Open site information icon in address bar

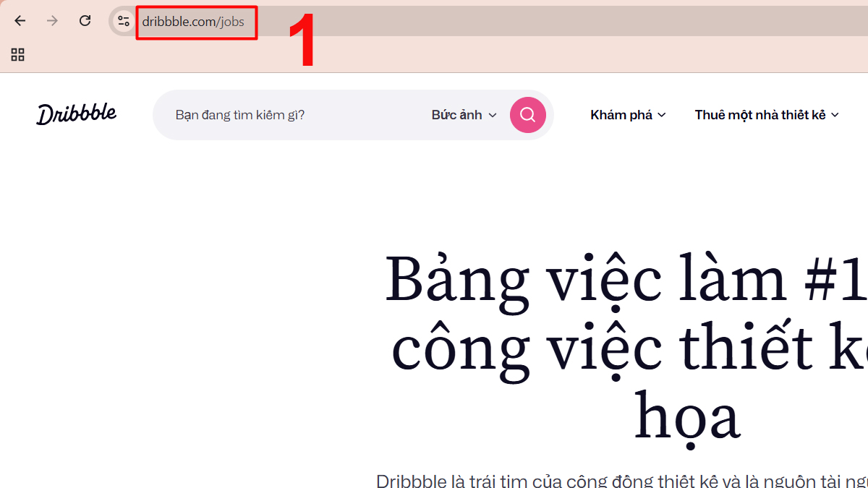[x=123, y=21]
